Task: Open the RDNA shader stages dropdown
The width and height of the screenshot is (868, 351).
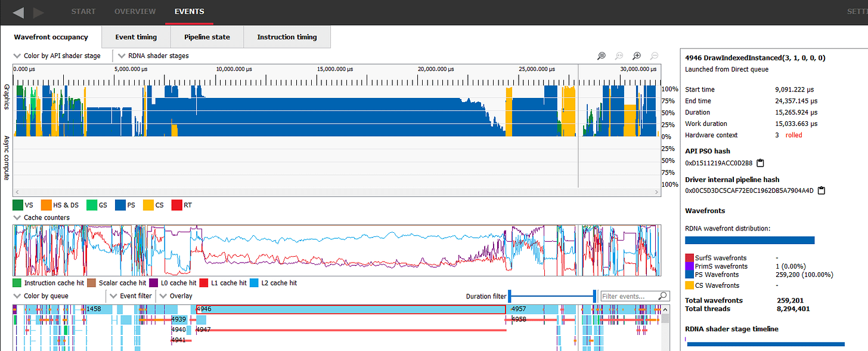Action: click(154, 56)
